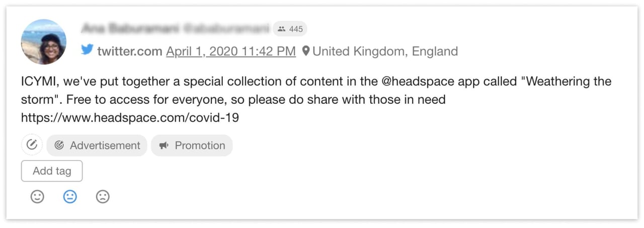Click the megaphone icon on the Promotion tag

coord(164,145)
